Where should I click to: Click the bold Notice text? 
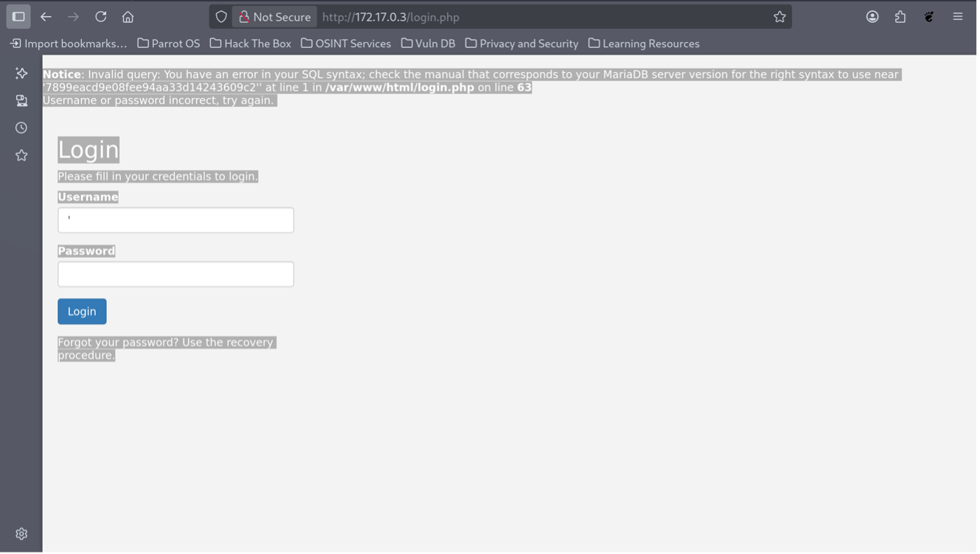62,75
